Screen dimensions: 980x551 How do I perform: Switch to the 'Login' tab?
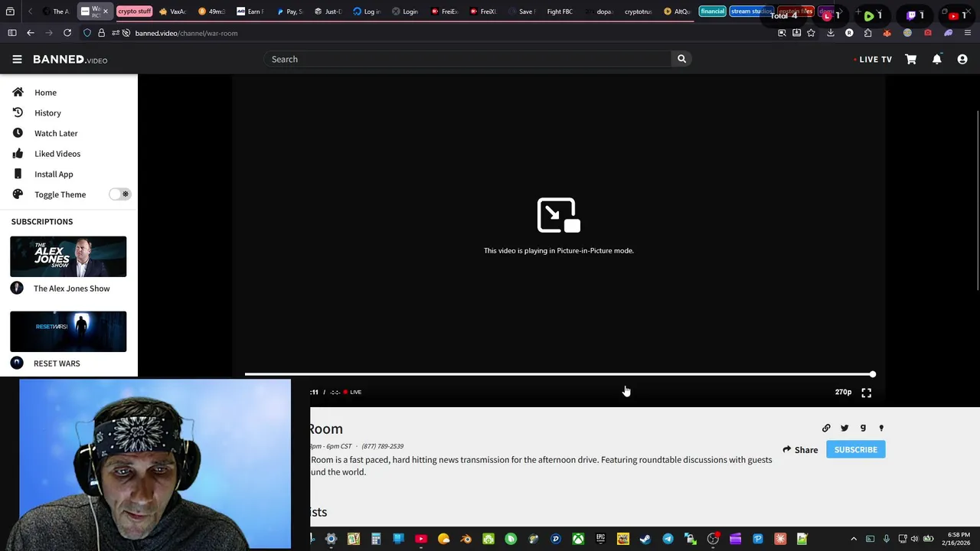[x=406, y=11]
